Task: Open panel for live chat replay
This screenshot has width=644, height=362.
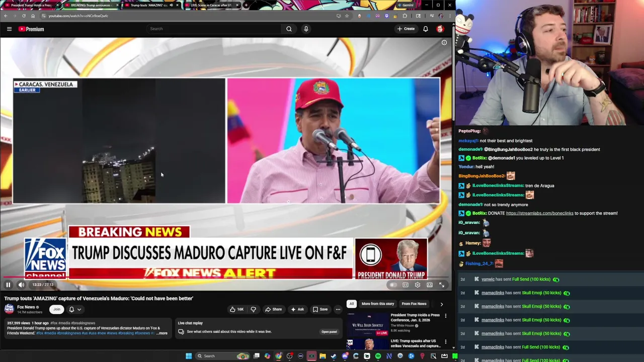Action: 329,332
